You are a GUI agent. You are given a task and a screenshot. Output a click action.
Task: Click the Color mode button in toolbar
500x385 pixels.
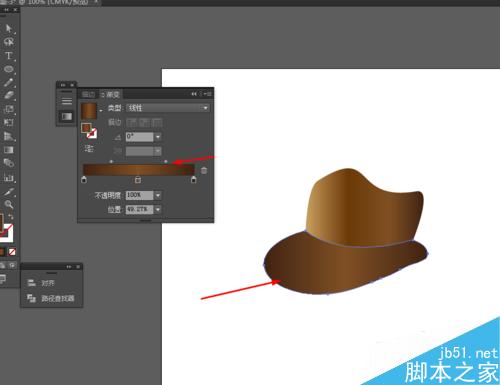tap(2, 252)
